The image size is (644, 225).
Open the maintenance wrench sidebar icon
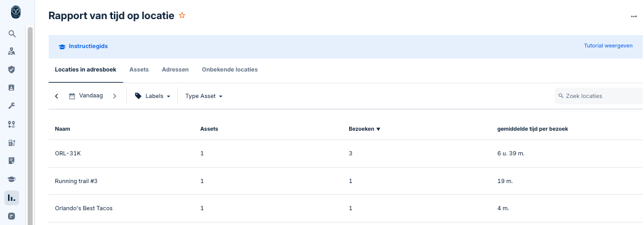tap(12, 106)
